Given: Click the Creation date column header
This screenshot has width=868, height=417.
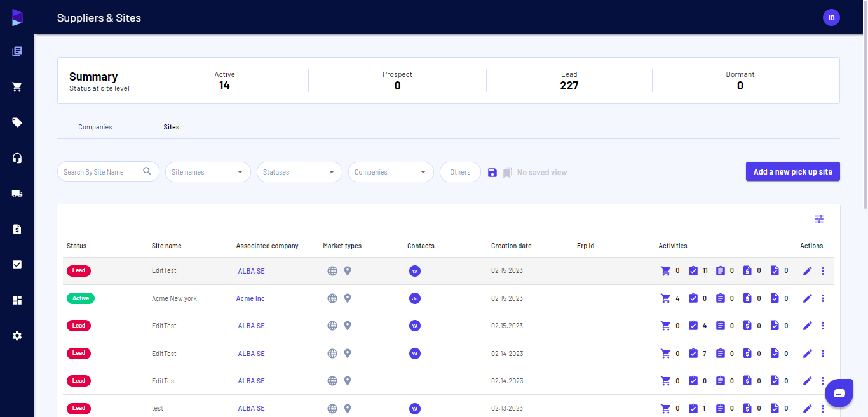Looking at the screenshot, I should [x=511, y=246].
